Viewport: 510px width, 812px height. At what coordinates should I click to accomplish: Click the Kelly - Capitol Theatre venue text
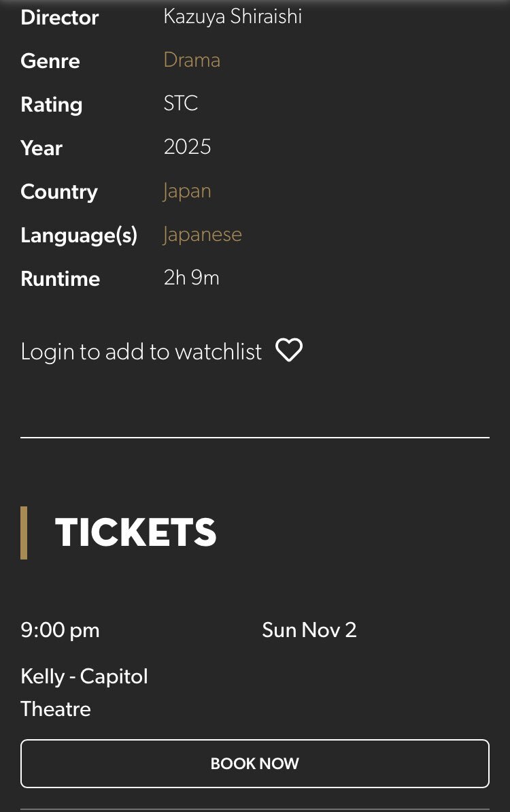(84, 692)
